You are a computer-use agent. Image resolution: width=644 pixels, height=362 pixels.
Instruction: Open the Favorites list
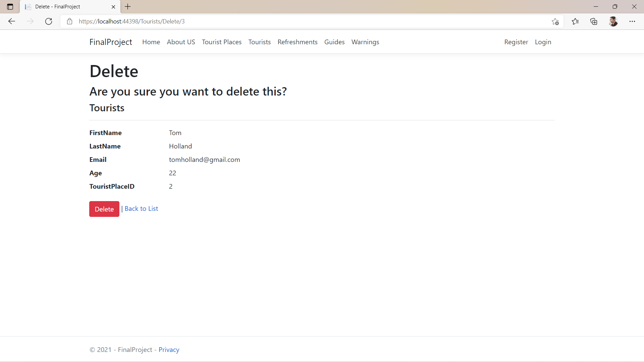click(575, 21)
